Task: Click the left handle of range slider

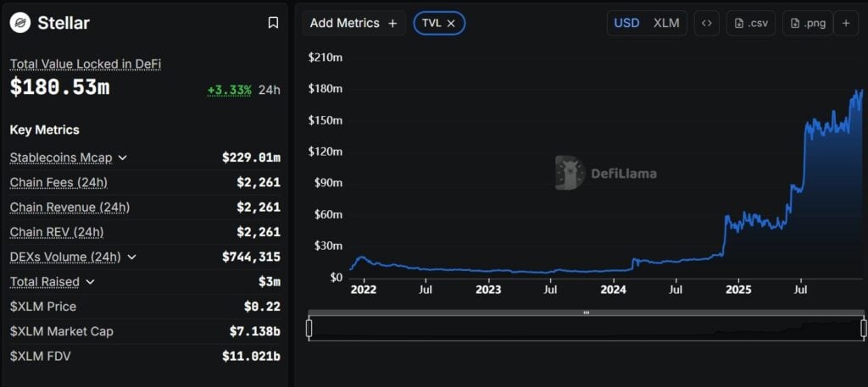Action: click(309, 329)
